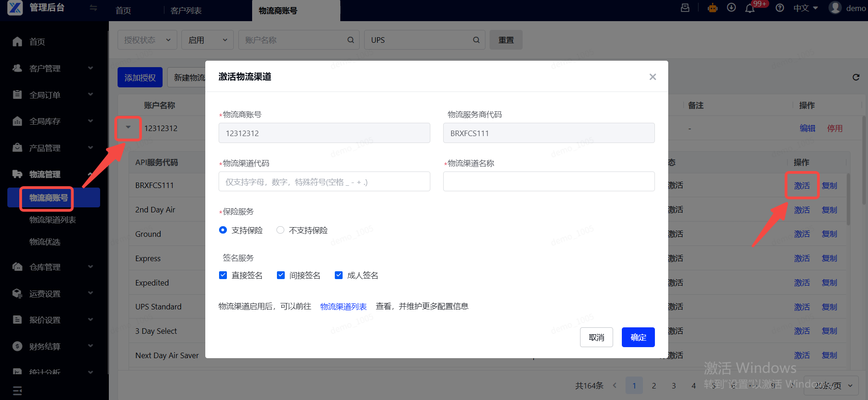Screen dimensions: 868x400
Task: Click the 仓库管理 sidebar icon
Action: point(17,267)
